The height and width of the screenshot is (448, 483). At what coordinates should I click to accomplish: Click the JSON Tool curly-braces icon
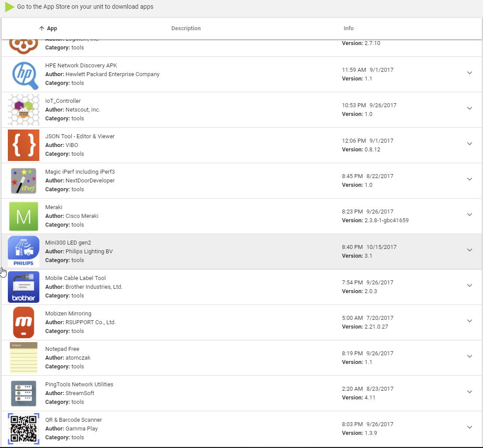pos(24,145)
